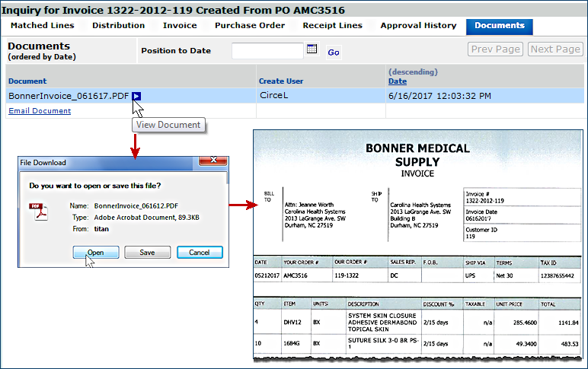
Task: Select the Documents tab
Action: (499, 26)
